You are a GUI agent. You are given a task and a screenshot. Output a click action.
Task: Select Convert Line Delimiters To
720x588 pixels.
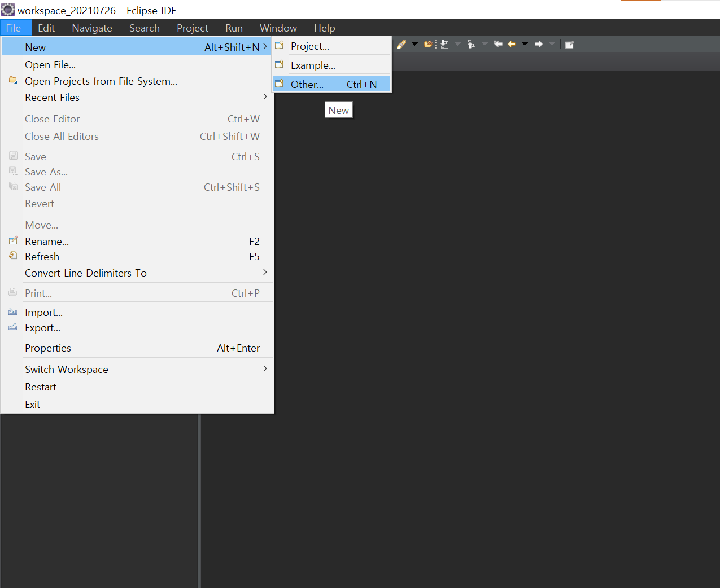(137, 273)
